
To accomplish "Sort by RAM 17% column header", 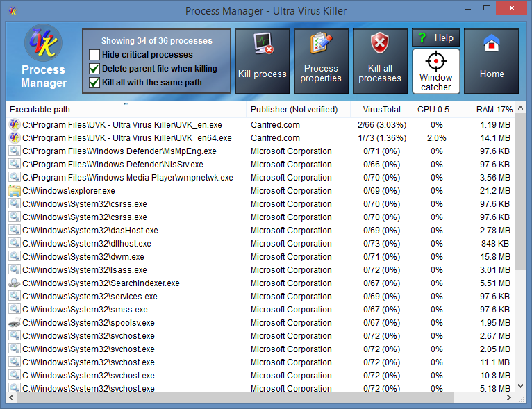I will coord(488,110).
